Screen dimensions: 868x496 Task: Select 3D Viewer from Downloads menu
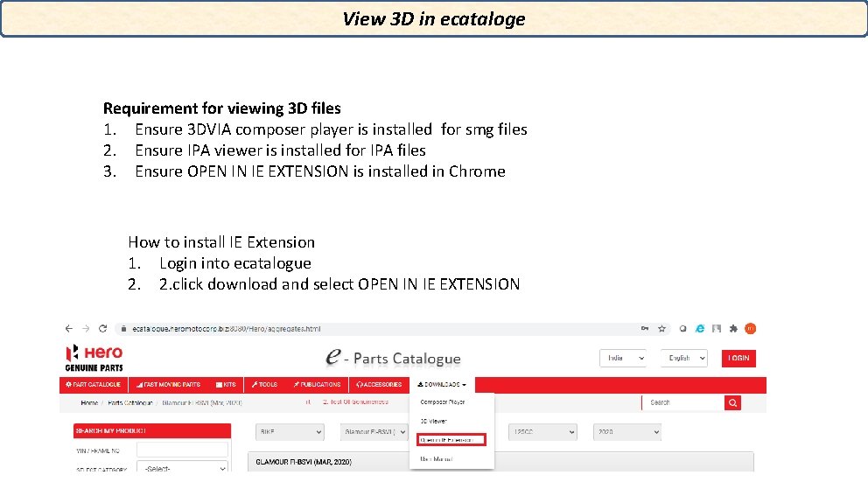433,422
